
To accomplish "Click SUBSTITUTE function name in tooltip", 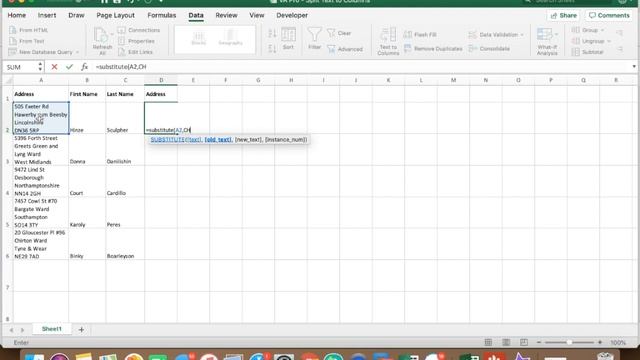I will click(168, 140).
